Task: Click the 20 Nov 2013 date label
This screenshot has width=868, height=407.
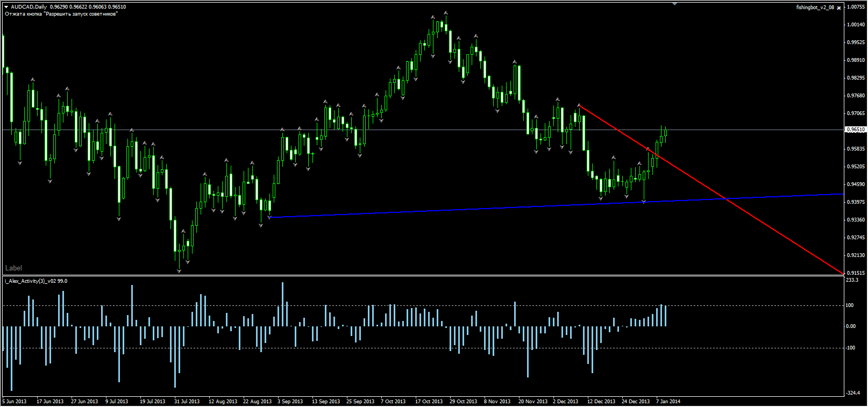Action: [533, 402]
